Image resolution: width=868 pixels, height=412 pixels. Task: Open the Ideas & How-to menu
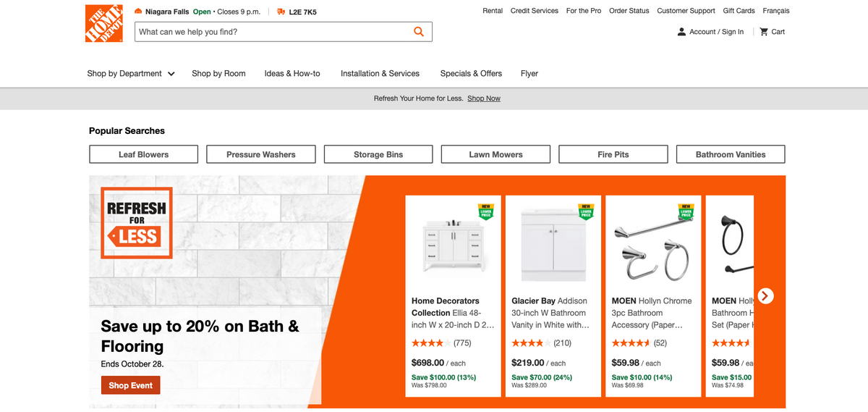tap(292, 73)
